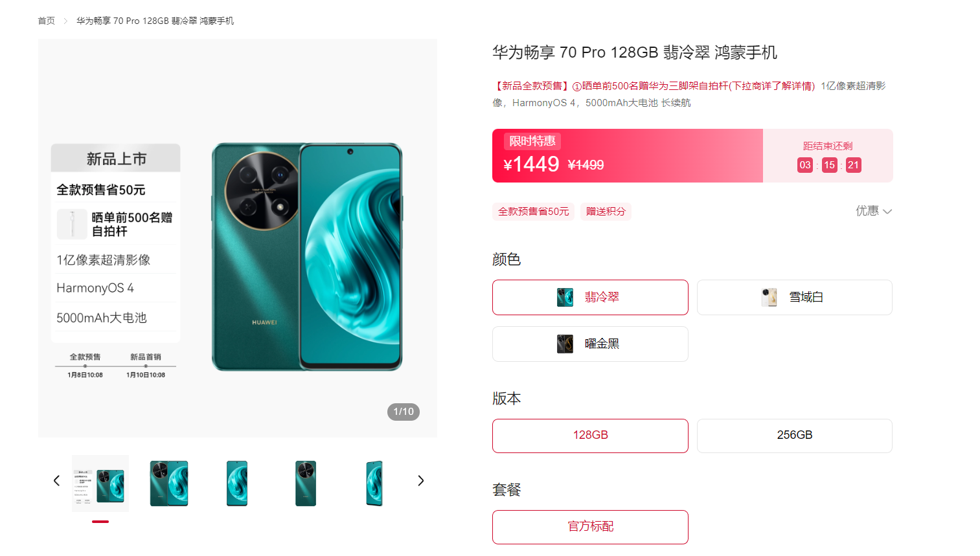
Task: Click the breadcrumb product name link
Action: point(155,21)
